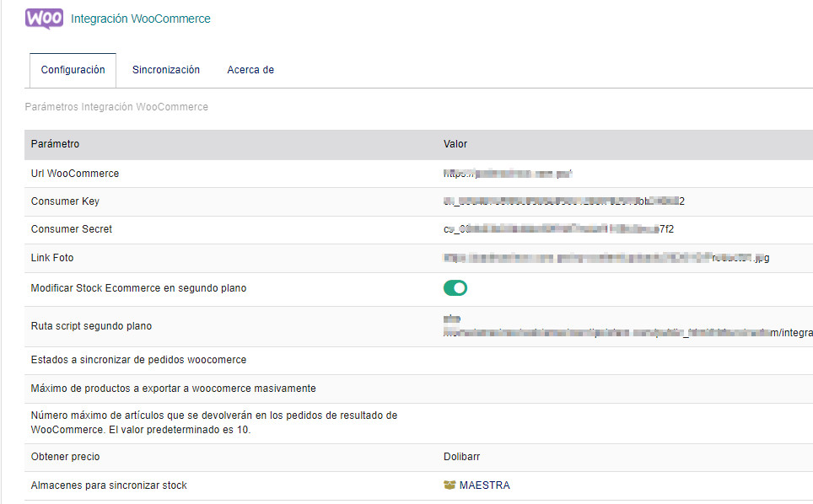Image resolution: width=813 pixels, height=504 pixels.
Task: Select the Link Foto parameter label
Action: pyautogui.click(x=51, y=258)
